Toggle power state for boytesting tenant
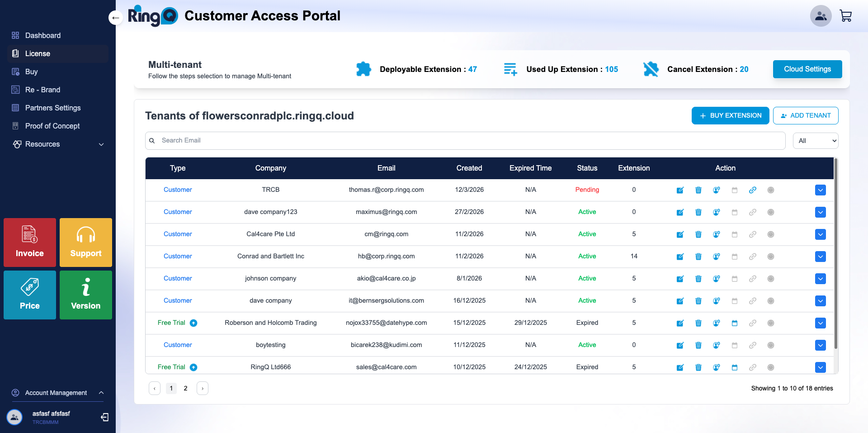 (x=771, y=345)
